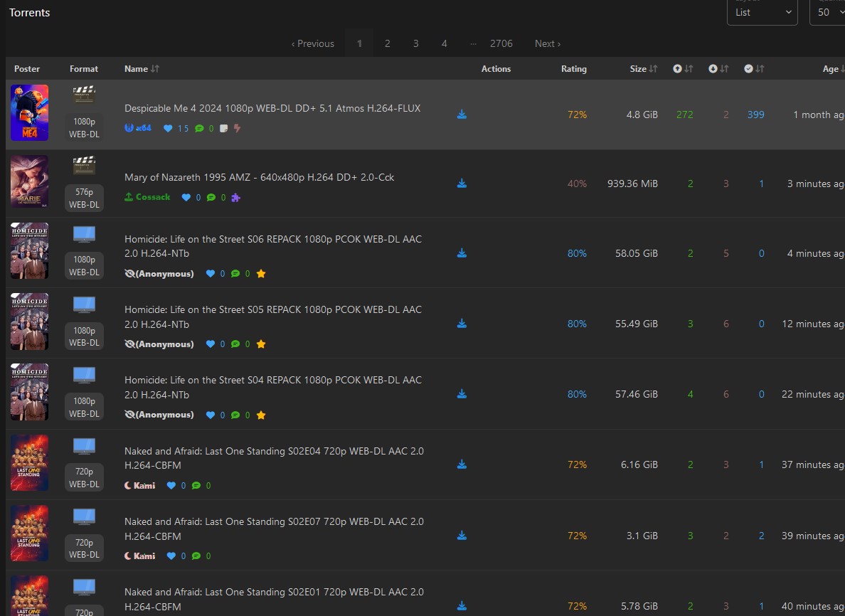Click download icon for Homicide S06 REPACK
Image resolution: width=845 pixels, height=616 pixels.
point(462,253)
